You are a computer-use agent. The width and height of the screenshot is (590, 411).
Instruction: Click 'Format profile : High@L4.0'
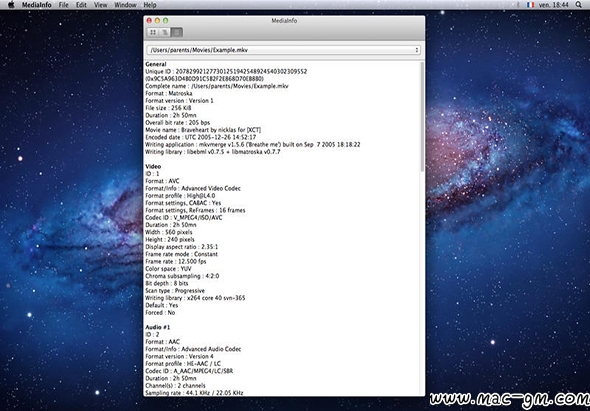pos(180,196)
